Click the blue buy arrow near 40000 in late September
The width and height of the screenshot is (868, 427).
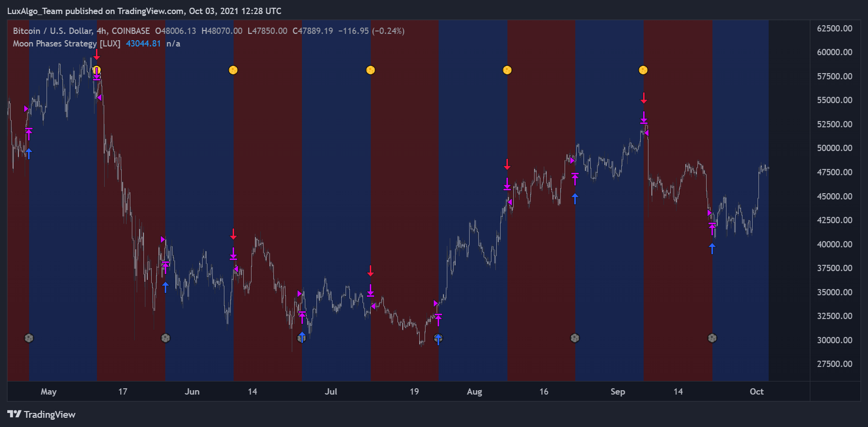point(712,249)
